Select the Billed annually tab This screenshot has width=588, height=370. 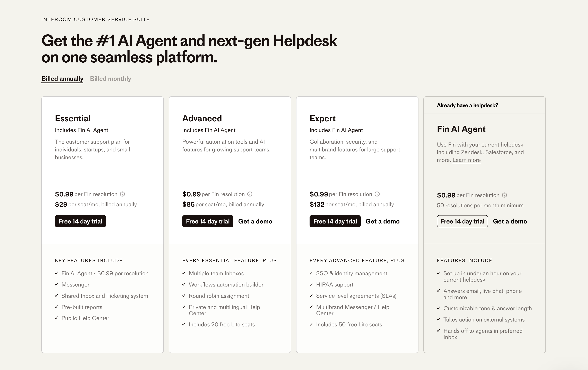click(62, 79)
